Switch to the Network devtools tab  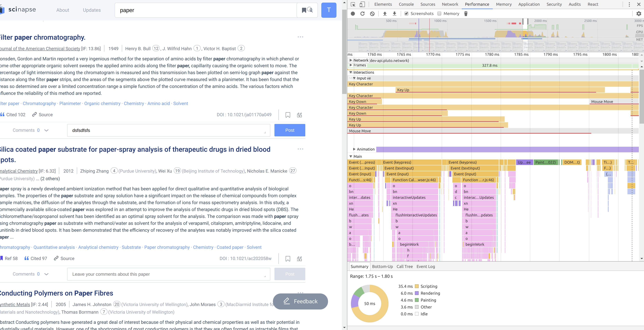click(450, 4)
